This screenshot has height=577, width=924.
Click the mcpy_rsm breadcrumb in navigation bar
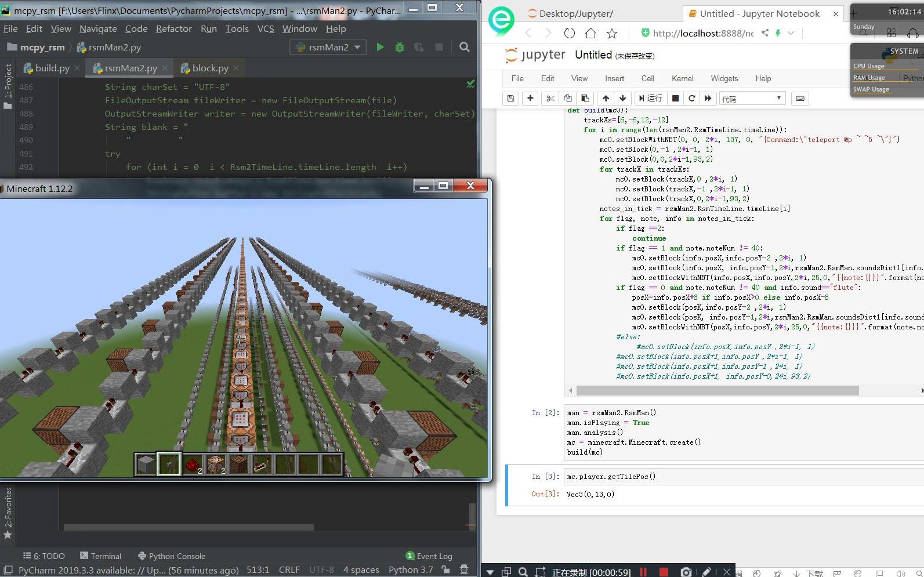point(36,47)
